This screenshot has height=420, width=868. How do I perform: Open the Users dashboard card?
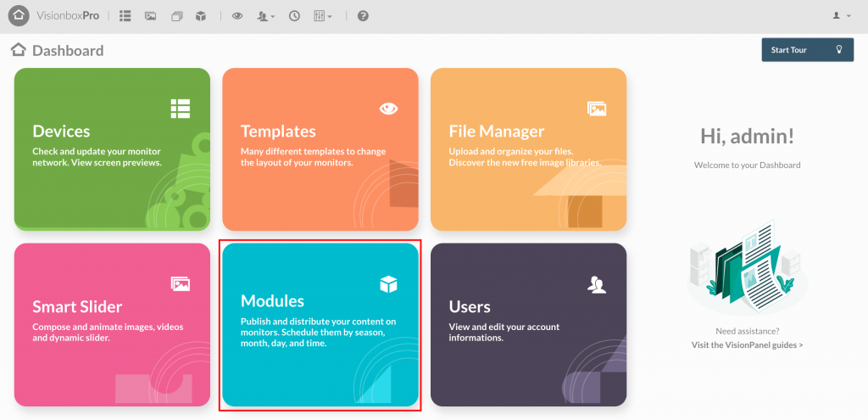click(x=529, y=325)
